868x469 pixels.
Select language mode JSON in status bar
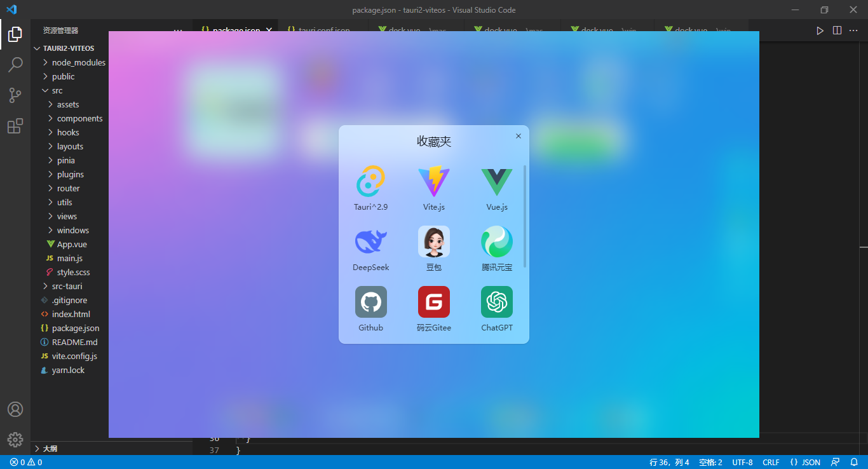(x=805, y=462)
